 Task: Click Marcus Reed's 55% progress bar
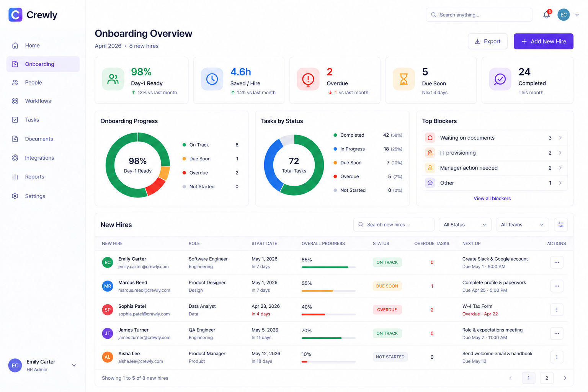(328, 291)
